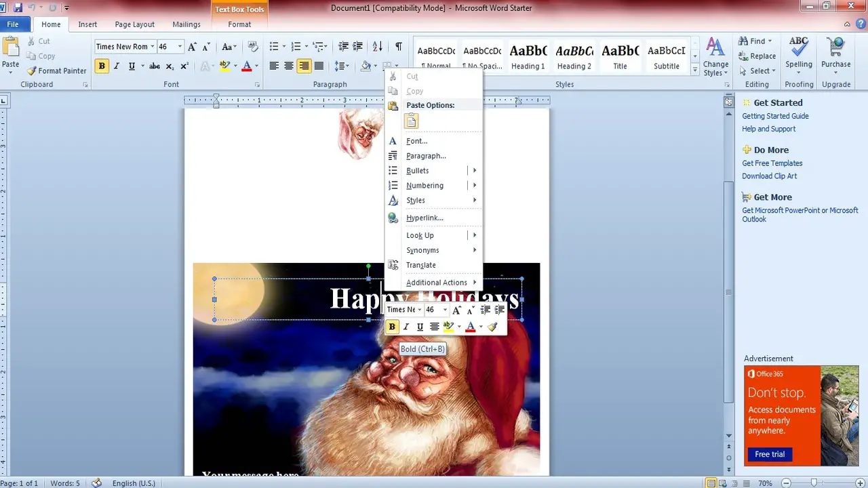Toggle Bold in the ribbon Font group
The image size is (868, 488).
pyautogui.click(x=102, y=66)
